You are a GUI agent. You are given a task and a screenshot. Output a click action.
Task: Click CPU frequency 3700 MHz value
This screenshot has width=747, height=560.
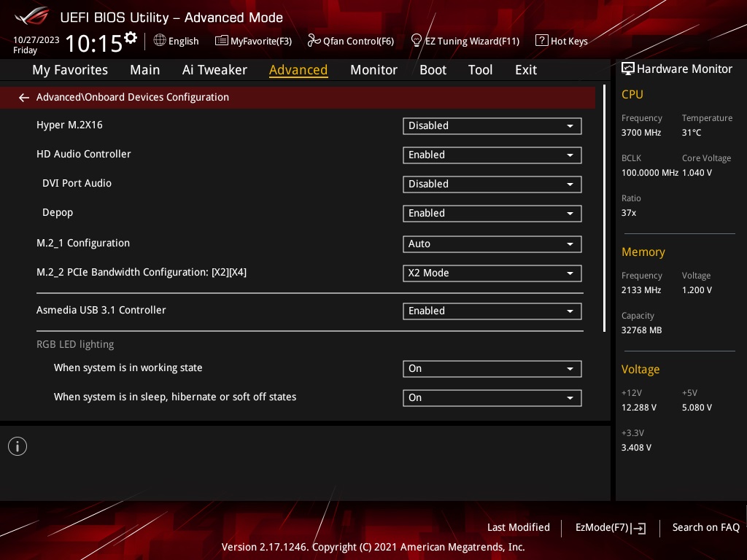641,133
